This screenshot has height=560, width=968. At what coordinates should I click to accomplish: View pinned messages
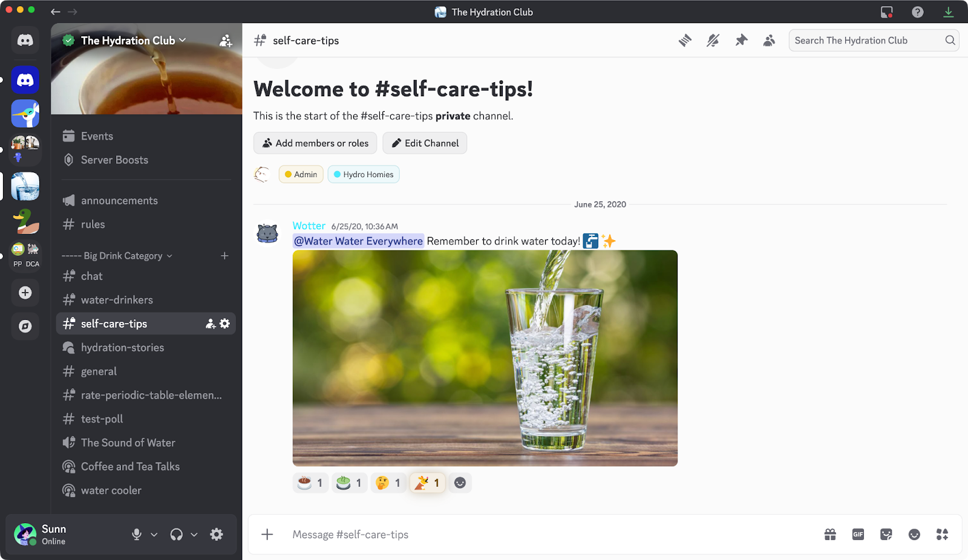point(741,40)
